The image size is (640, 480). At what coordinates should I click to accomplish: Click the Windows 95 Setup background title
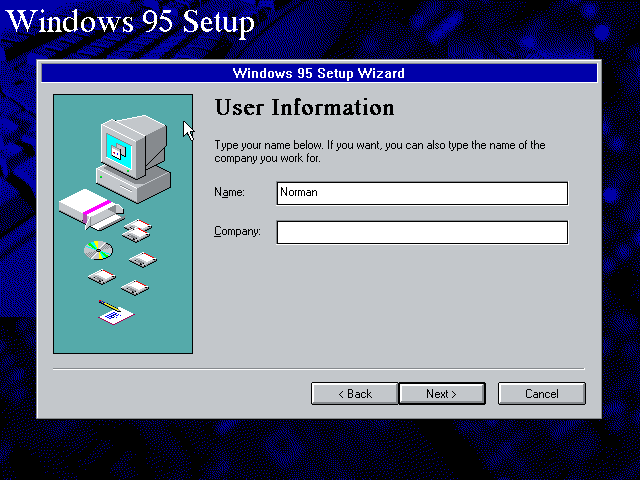click(131, 21)
